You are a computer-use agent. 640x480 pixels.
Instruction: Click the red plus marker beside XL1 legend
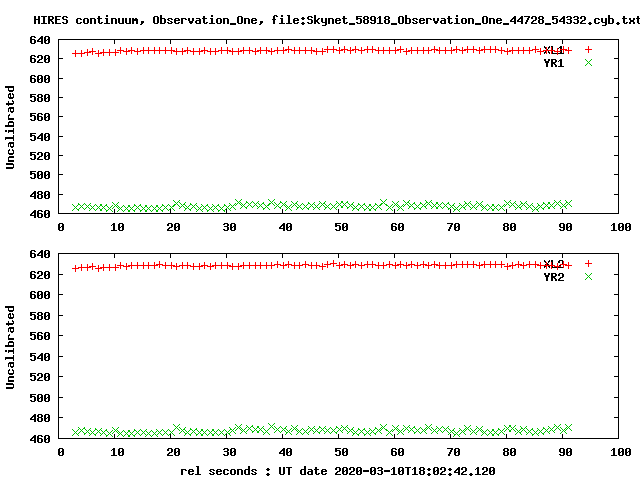588,49
